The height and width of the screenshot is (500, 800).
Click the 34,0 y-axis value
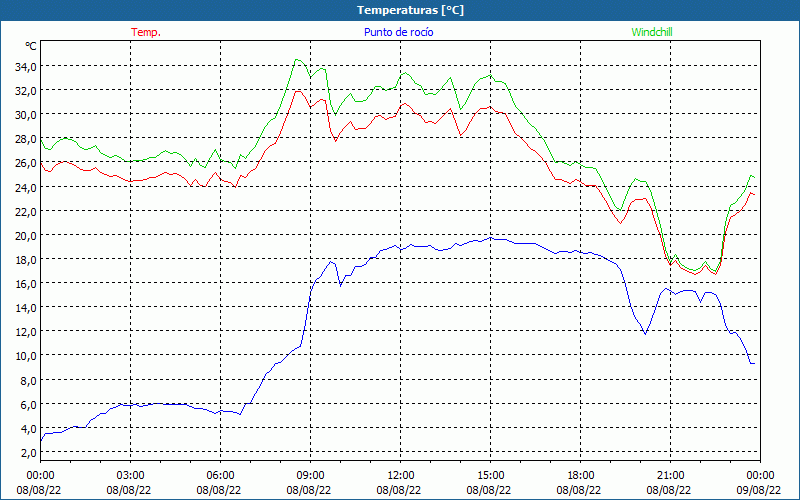[26, 66]
